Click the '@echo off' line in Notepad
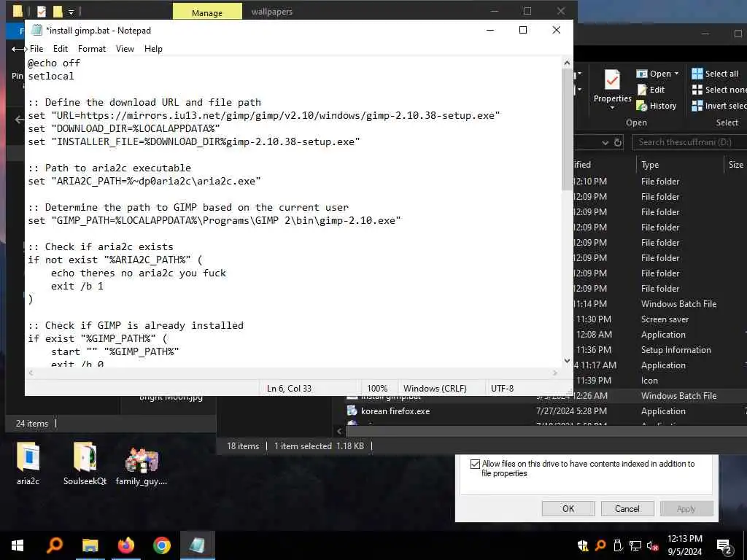The image size is (747, 560). pos(54,63)
